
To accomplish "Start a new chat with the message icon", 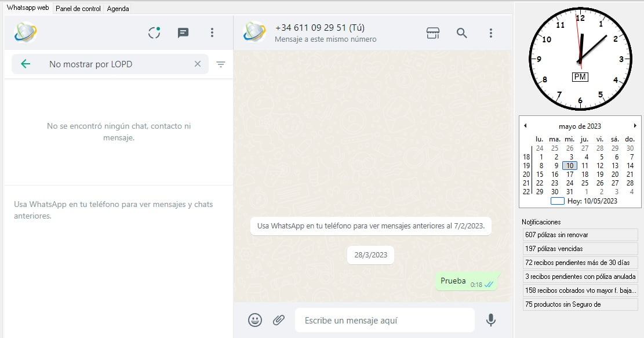I will click(x=183, y=33).
